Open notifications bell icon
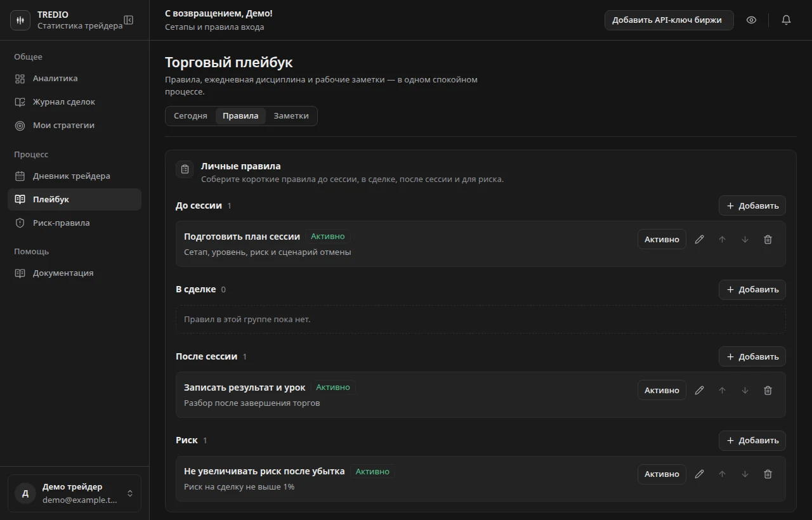Screen dimensions: 812x520 coord(786,20)
